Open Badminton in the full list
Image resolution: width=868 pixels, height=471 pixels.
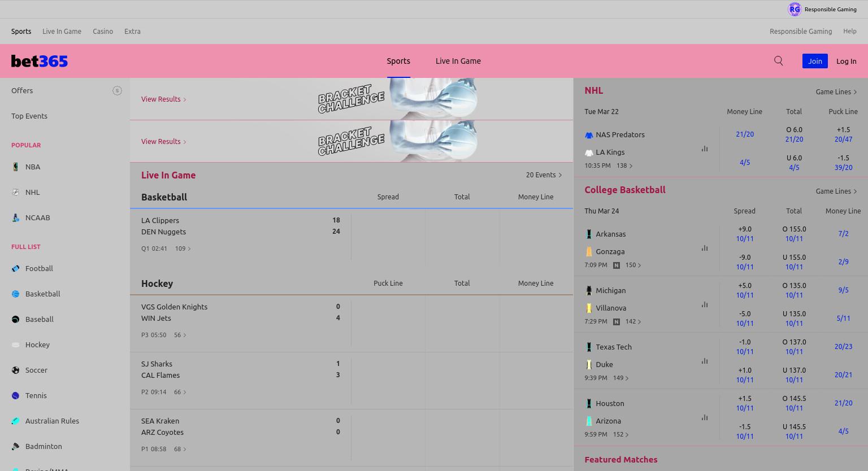(x=44, y=446)
